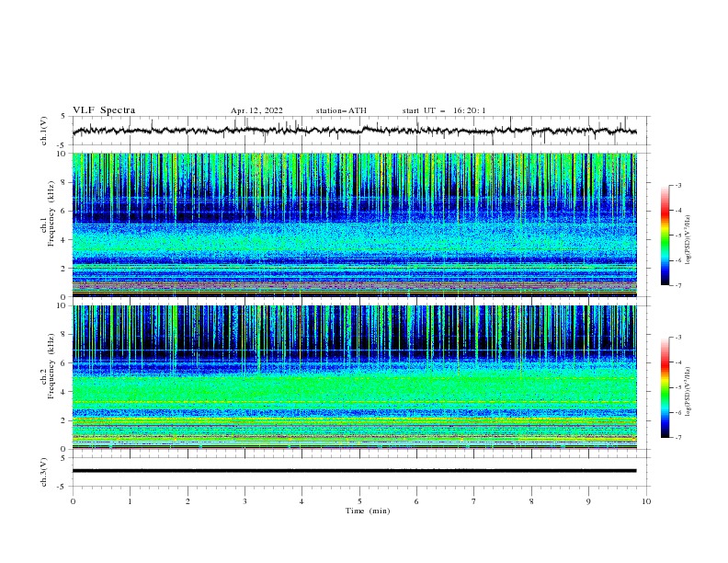Click the ch.2 PSD color bar

(665, 387)
